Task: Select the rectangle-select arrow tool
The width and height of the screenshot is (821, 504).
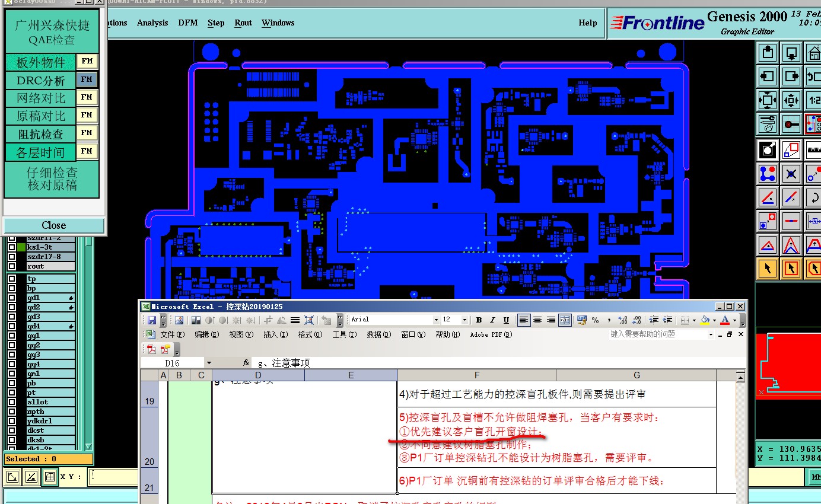Action: [791, 269]
